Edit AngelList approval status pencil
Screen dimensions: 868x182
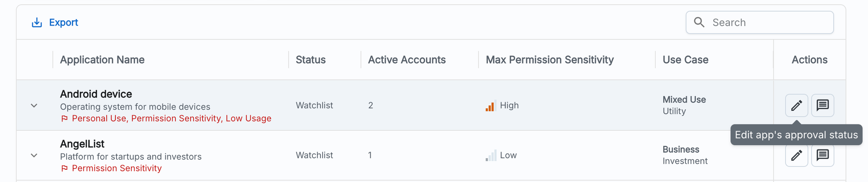pos(796,156)
